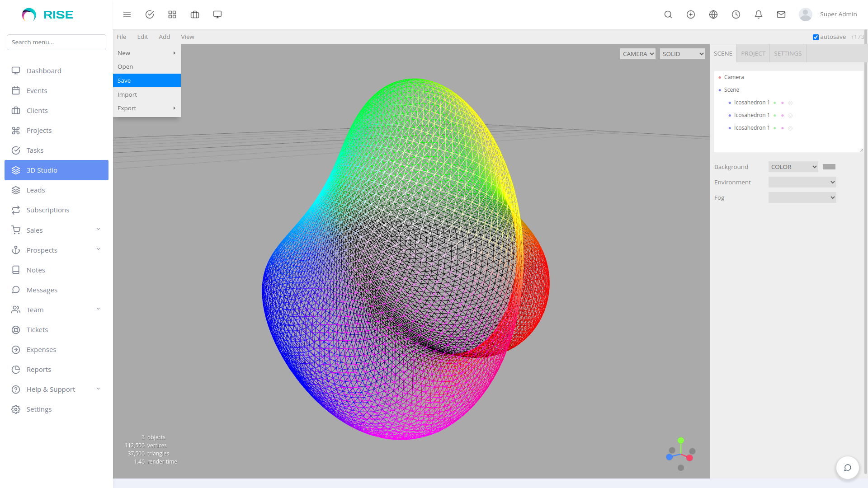The width and height of the screenshot is (868, 488).
Task: Select the Tasks checkmark icon in sidebar
Action: coord(16,150)
